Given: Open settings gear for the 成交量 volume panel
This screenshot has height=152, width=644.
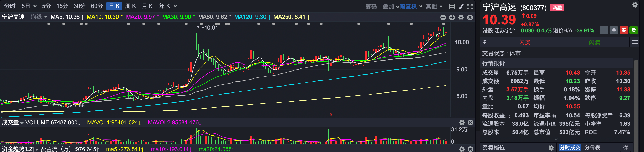Looking at the screenshot, I should (462, 122).
